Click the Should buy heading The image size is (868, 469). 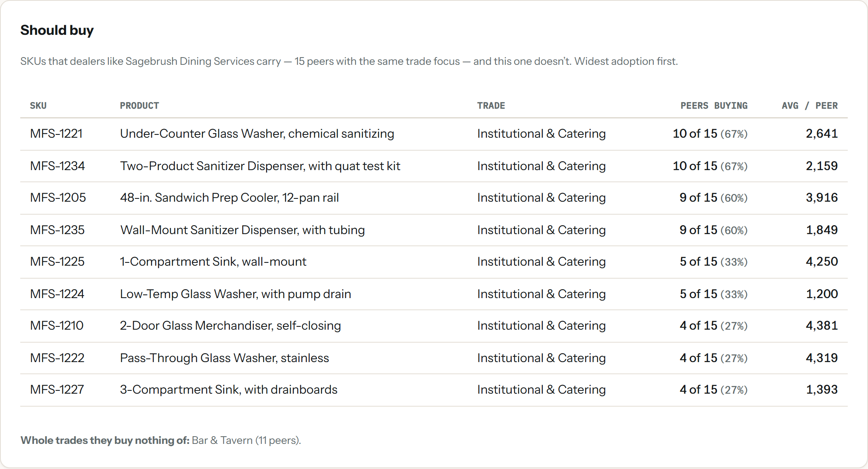(57, 30)
